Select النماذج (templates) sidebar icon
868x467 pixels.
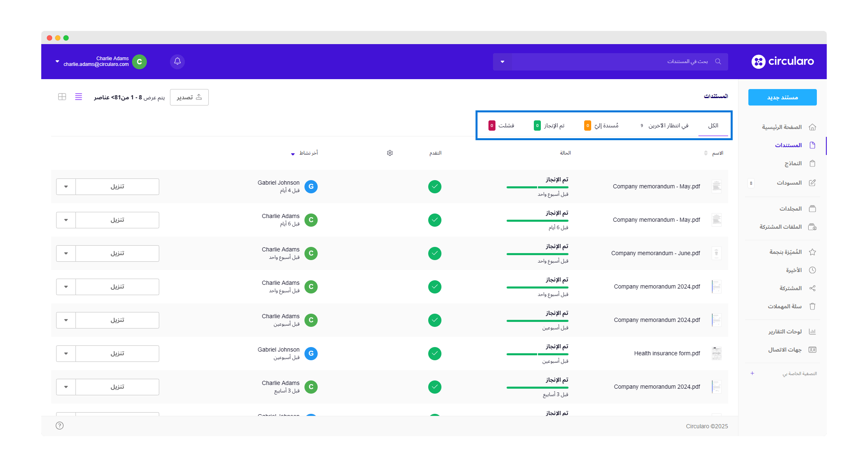(x=813, y=163)
